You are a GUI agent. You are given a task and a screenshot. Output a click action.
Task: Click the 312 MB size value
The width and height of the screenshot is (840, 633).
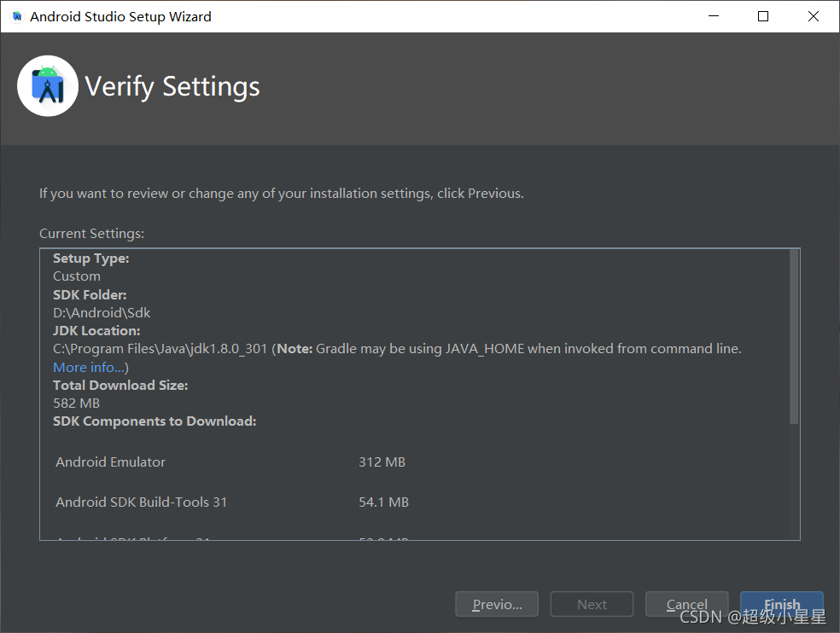pos(382,462)
